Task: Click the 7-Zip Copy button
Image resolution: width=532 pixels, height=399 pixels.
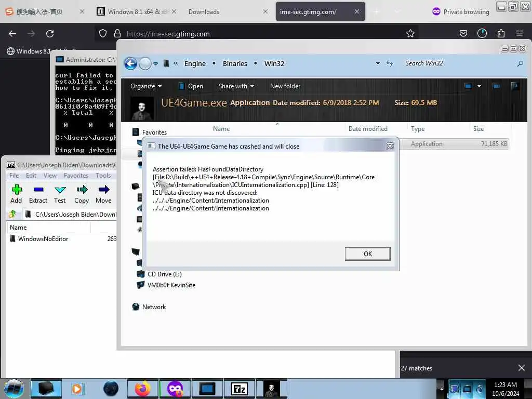Action: tap(82, 194)
